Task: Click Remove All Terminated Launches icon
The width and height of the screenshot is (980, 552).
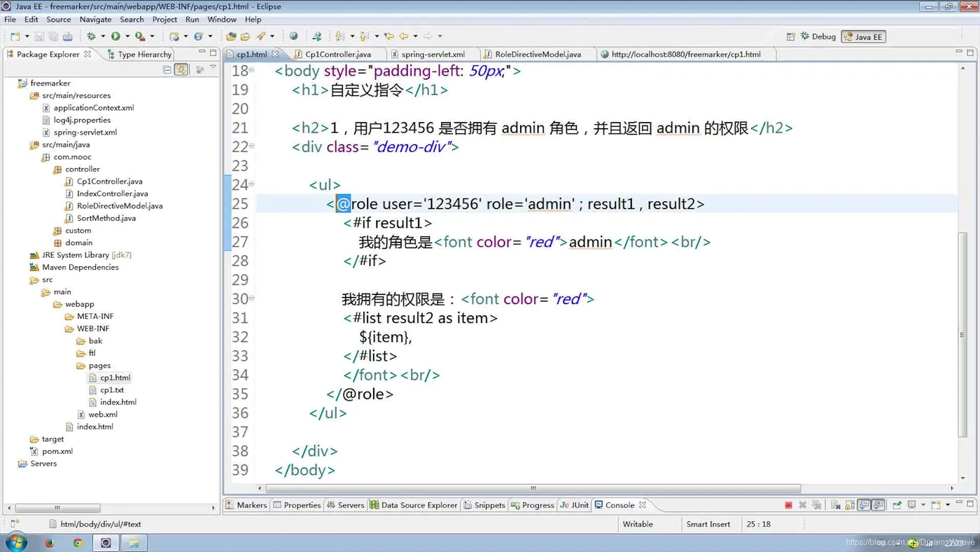Action: pos(816,505)
